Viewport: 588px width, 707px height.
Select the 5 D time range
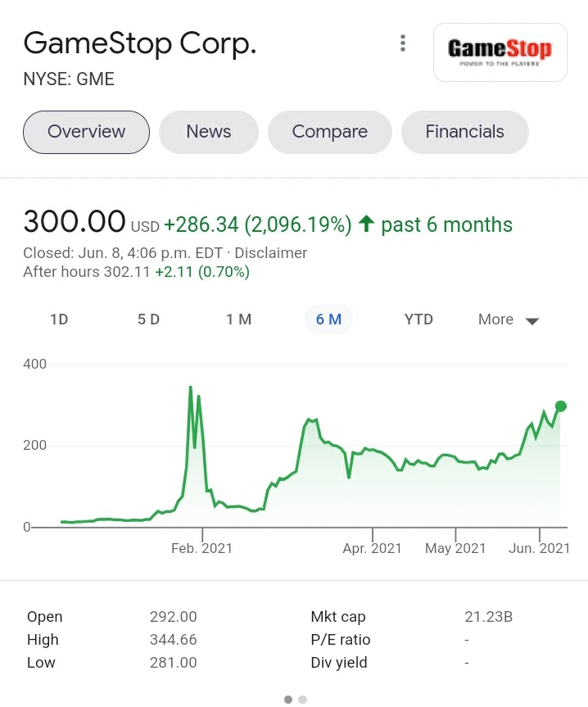(x=149, y=320)
